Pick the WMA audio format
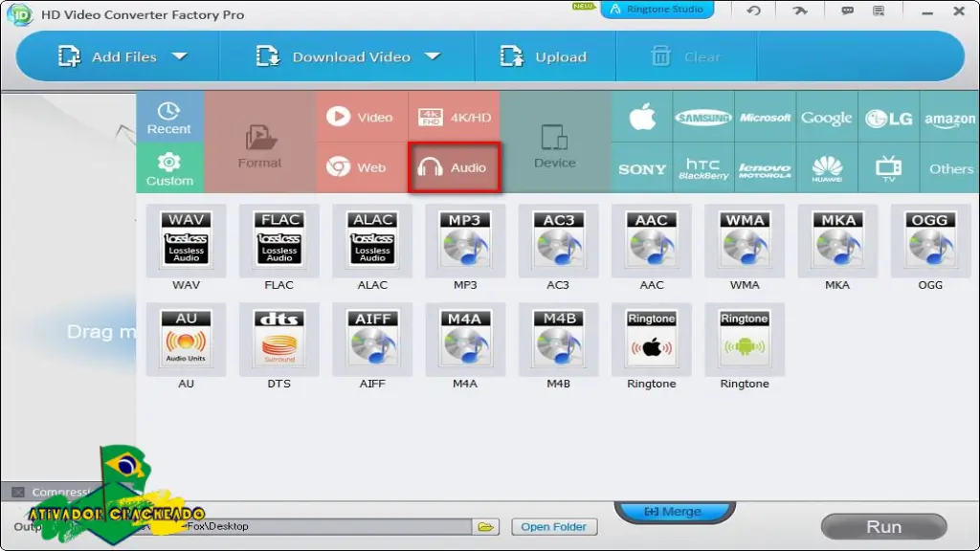Screen dimensions: 980x551 click(745, 241)
